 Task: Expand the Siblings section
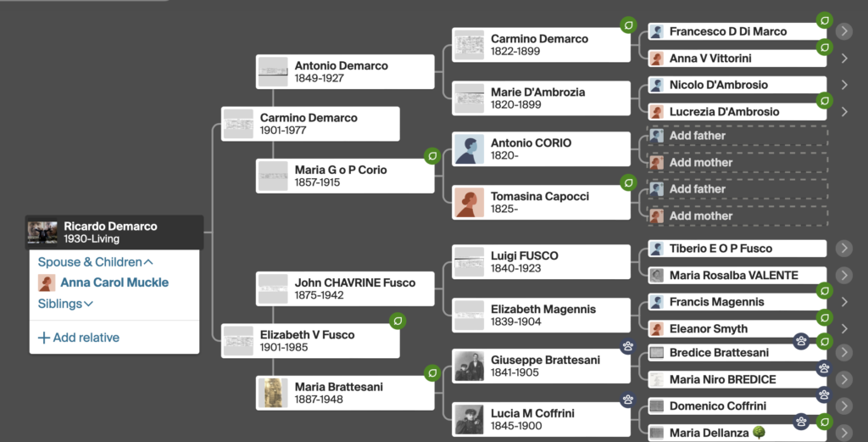[65, 304]
